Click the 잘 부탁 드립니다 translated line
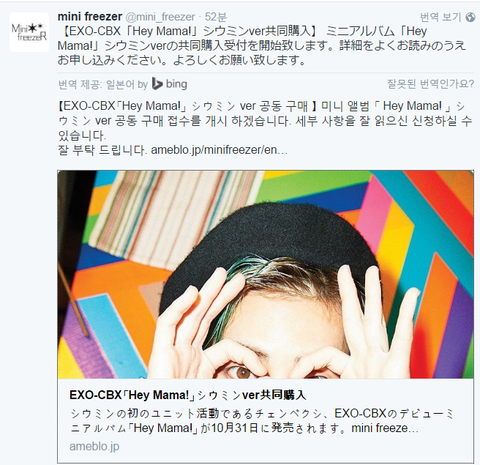 [x=102, y=150]
